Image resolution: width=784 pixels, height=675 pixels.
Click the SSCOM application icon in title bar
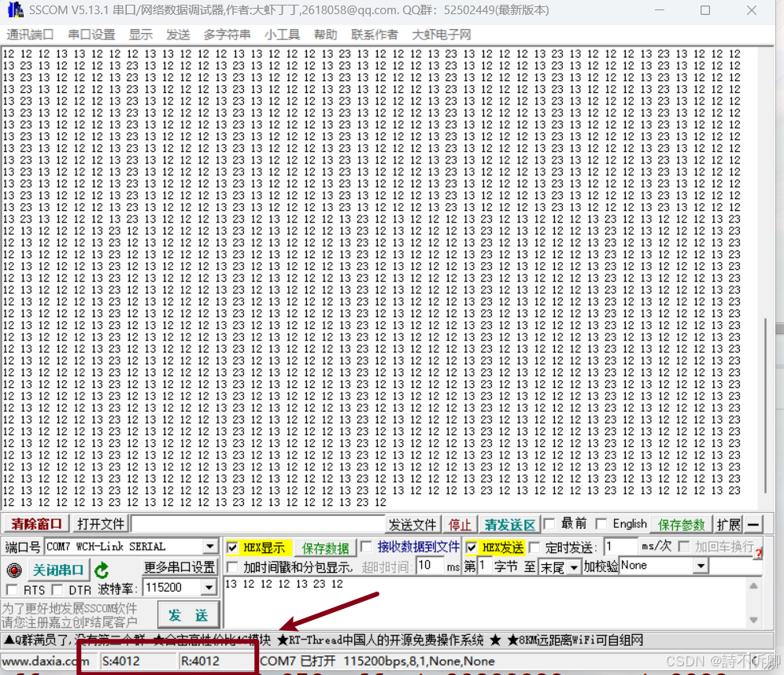pos(15,9)
